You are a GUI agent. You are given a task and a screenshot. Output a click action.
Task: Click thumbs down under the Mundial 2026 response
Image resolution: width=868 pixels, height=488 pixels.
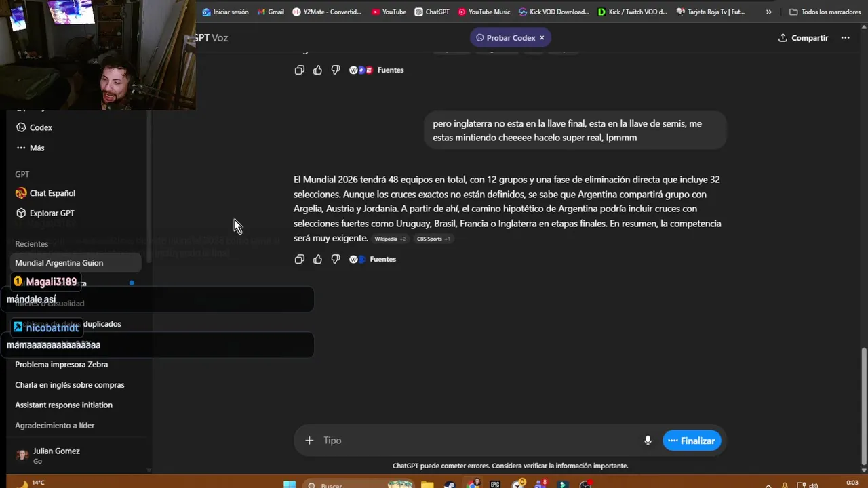(335, 259)
